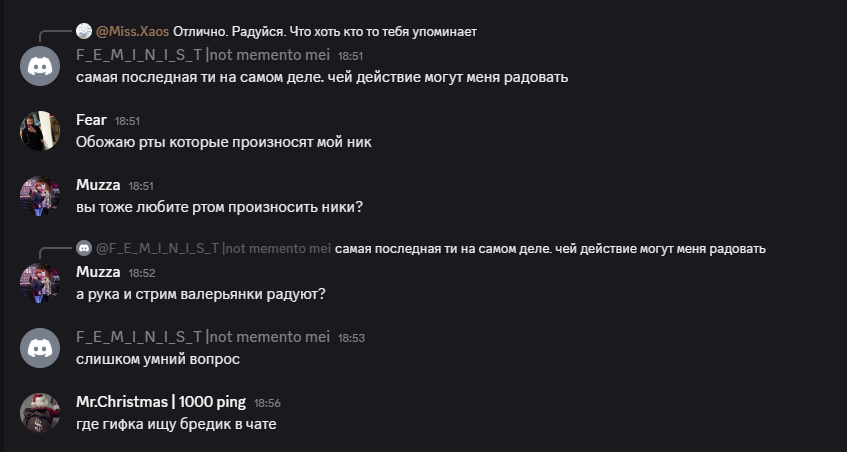The width and height of the screenshot is (847, 452).
Task: Click @F_E_M_I_N_I_S_T mention in reply preview
Action: point(213,249)
